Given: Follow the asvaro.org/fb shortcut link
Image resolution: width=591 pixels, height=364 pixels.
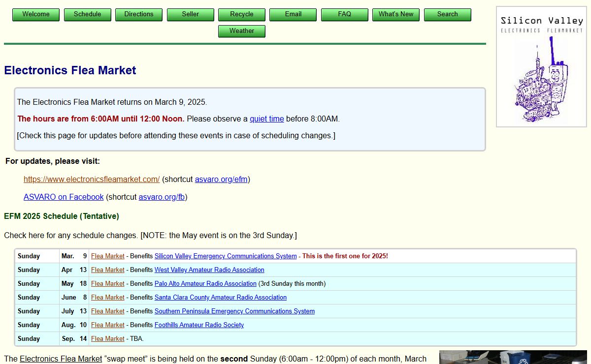Looking at the screenshot, I should pos(162,197).
